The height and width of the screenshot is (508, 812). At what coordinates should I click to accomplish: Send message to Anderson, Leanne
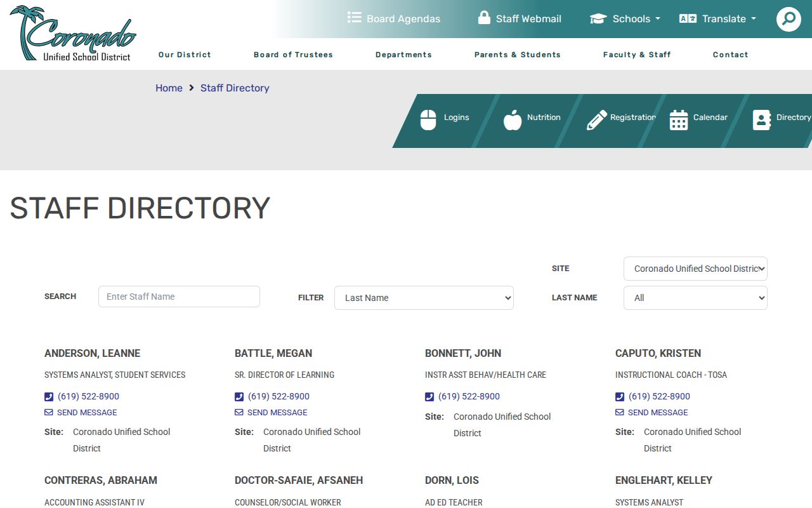[87, 412]
